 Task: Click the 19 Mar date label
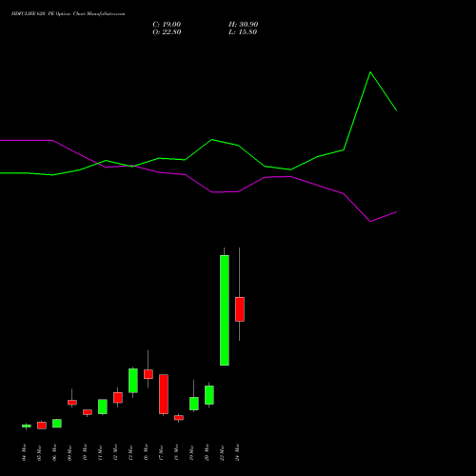[x=192, y=452]
